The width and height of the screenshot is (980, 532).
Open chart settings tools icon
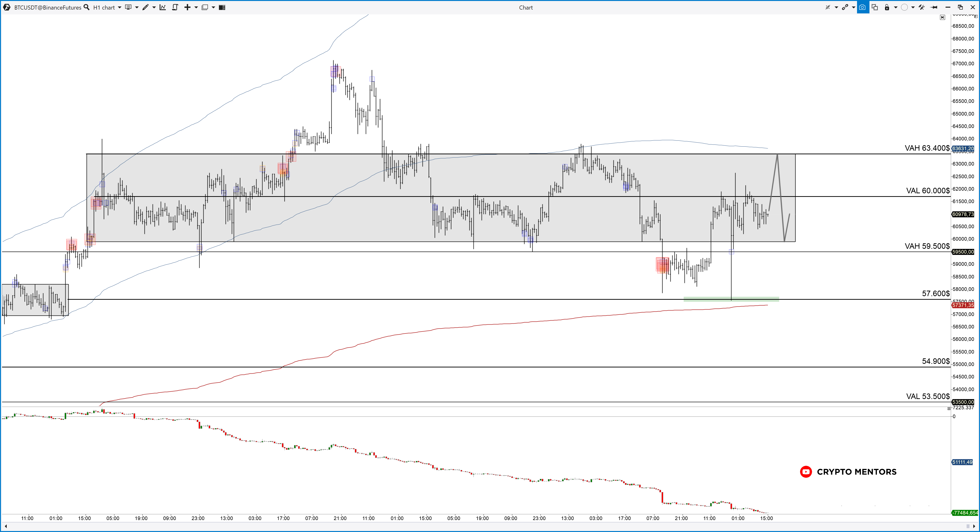921,7
